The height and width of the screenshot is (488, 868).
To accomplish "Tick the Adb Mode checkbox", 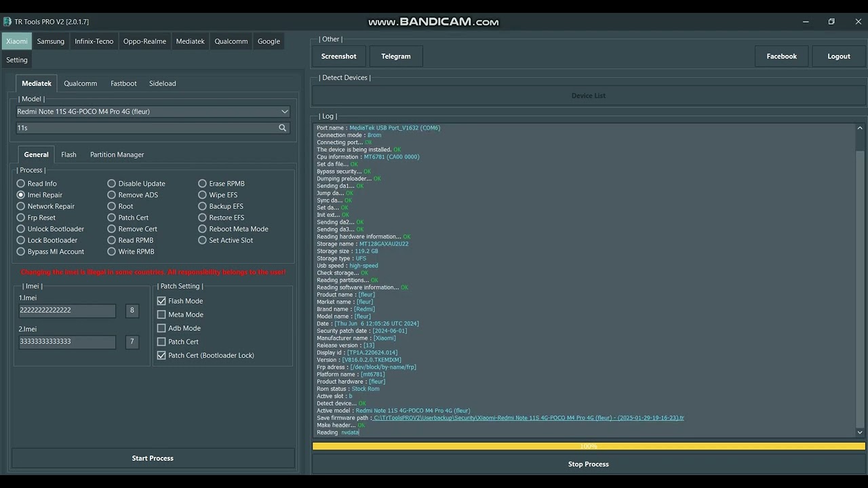I will click(161, 328).
